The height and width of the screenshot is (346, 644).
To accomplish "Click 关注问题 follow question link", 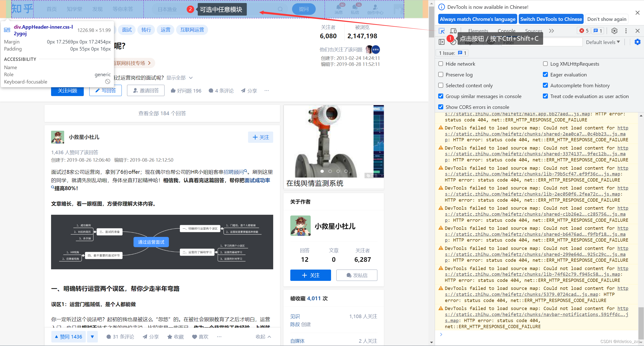I will pyautogui.click(x=68, y=90).
